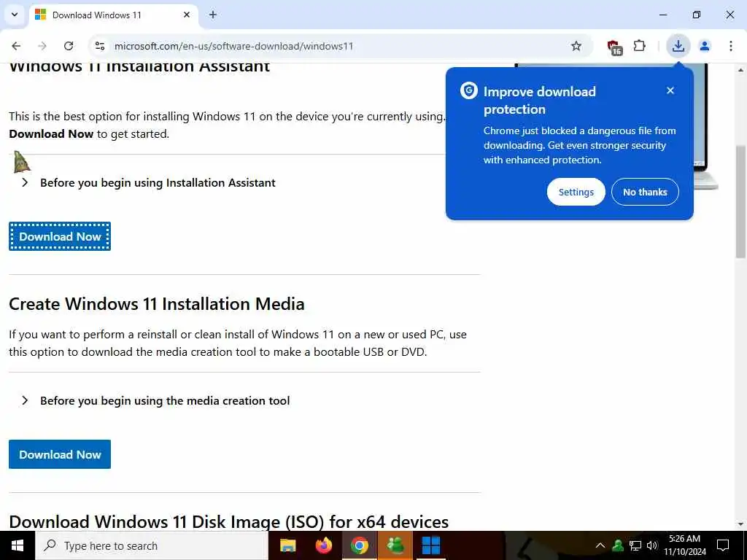Click Download Now for Installation Assistant
The height and width of the screenshot is (560, 747).
click(x=60, y=236)
